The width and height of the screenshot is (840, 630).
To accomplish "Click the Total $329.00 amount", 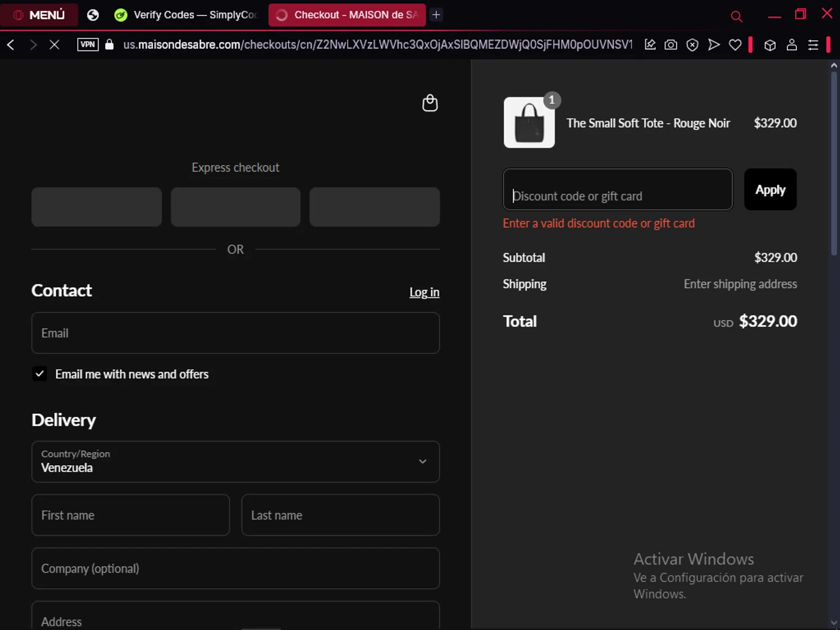I will tap(768, 321).
